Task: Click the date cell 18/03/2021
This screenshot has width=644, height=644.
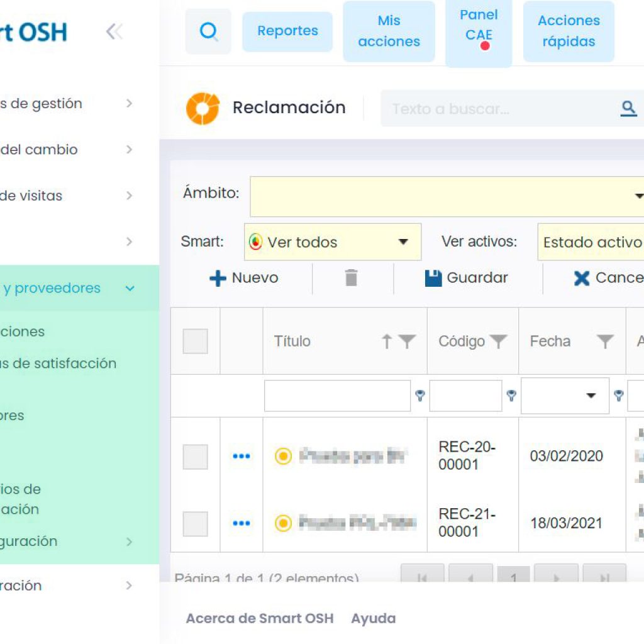Action: [x=567, y=523]
